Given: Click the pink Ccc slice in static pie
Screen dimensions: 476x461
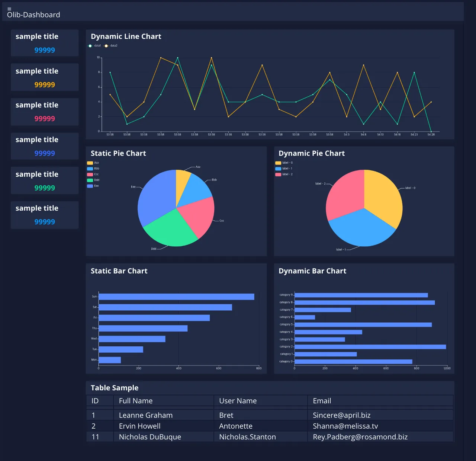Looking at the screenshot, I should (x=197, y=218).
